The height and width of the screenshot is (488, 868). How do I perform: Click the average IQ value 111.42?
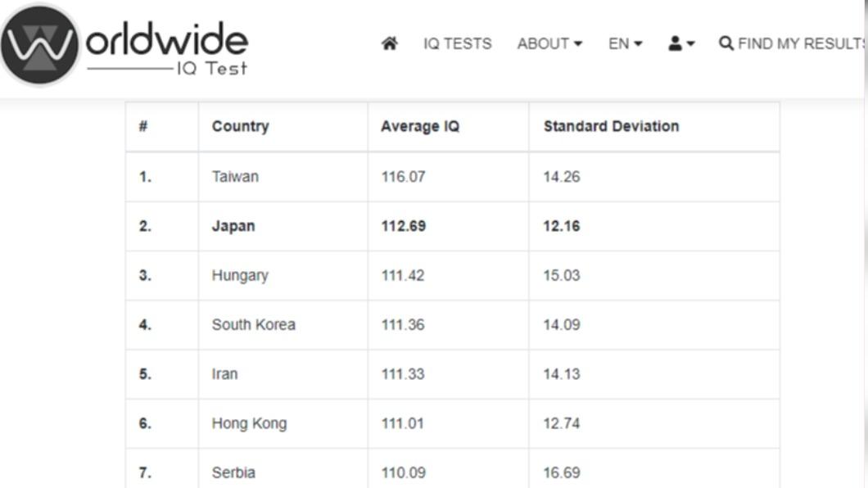coord(403,276)
